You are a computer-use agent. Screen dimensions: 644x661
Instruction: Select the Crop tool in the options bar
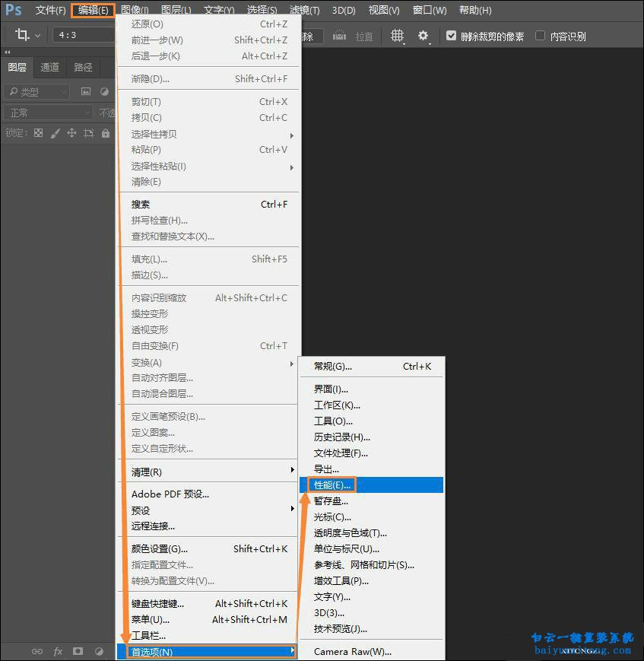click(x=21, y=34)
